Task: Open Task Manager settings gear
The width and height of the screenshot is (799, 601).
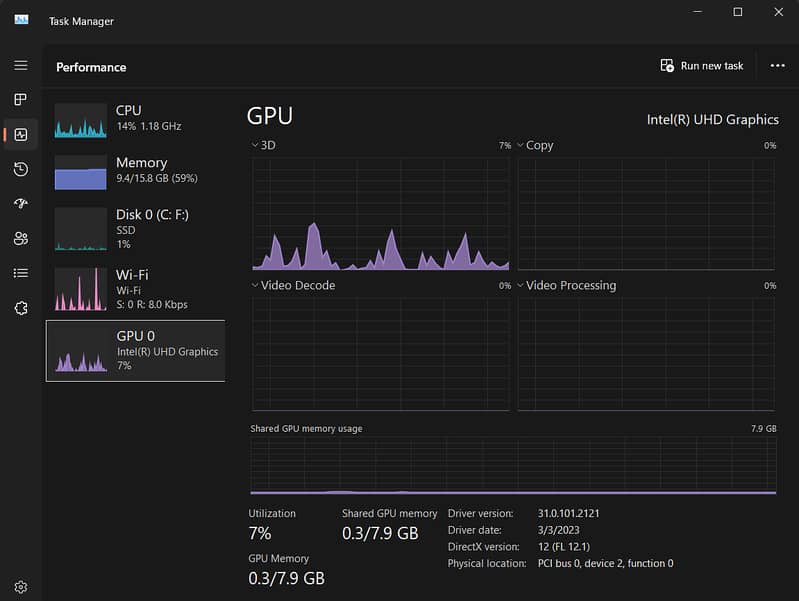Action: (20, 587)
